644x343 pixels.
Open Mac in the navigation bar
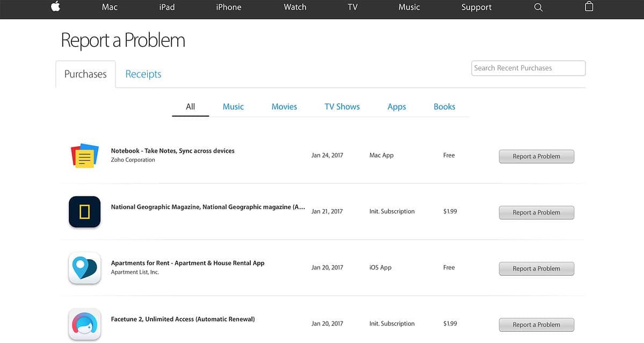click(110, 7)
